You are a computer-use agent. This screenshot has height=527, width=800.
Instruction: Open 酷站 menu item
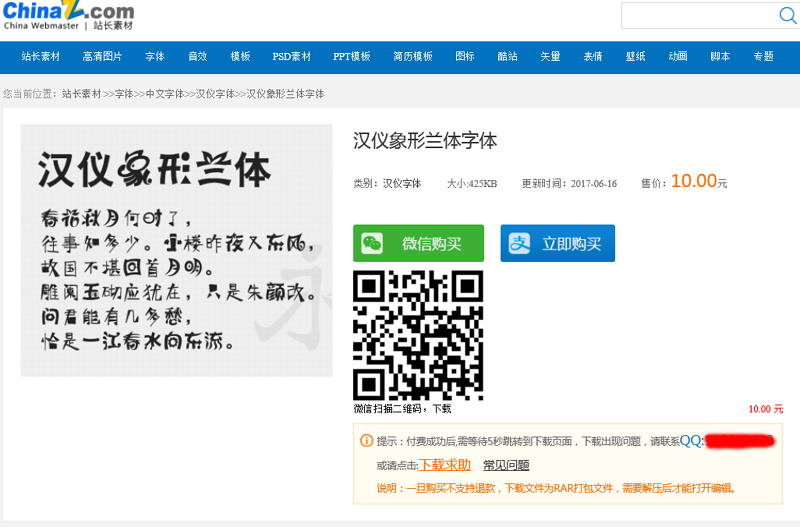tap(508, 57)
